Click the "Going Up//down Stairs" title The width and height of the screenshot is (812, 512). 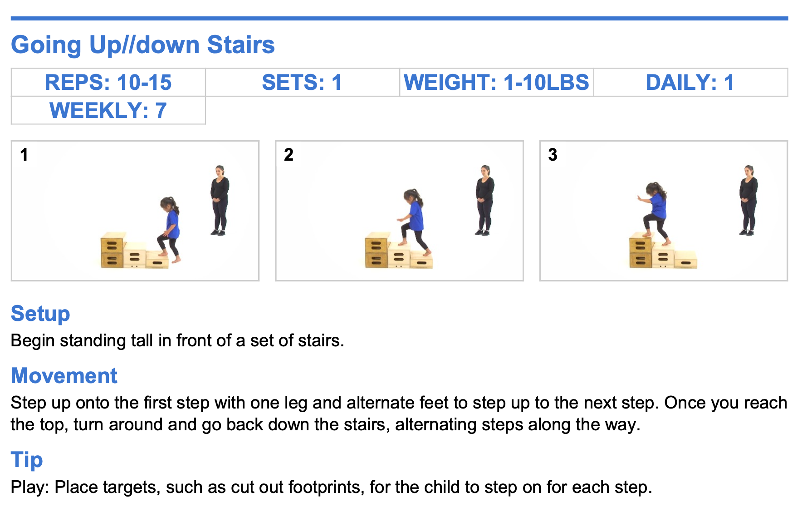[142, 45]
